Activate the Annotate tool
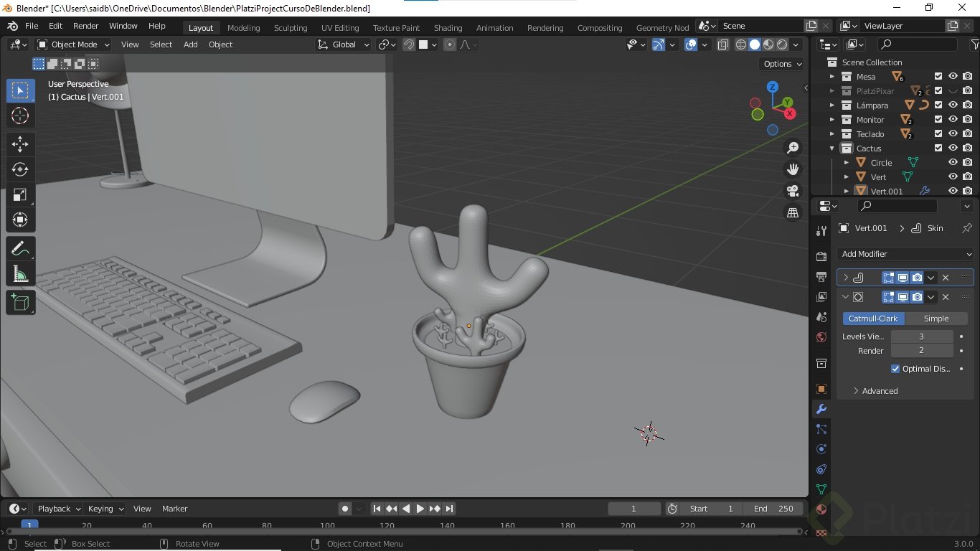This screenshot has height=551, width=980. (20, 249)
